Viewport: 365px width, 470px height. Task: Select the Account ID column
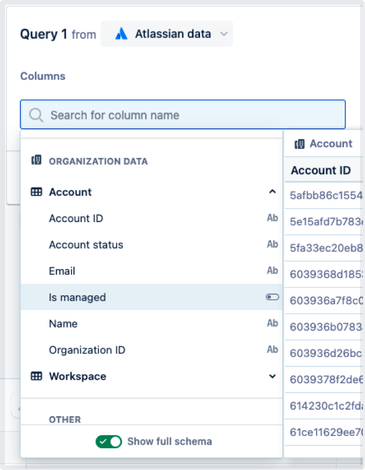pyautogui.click(x=152, y=218)
